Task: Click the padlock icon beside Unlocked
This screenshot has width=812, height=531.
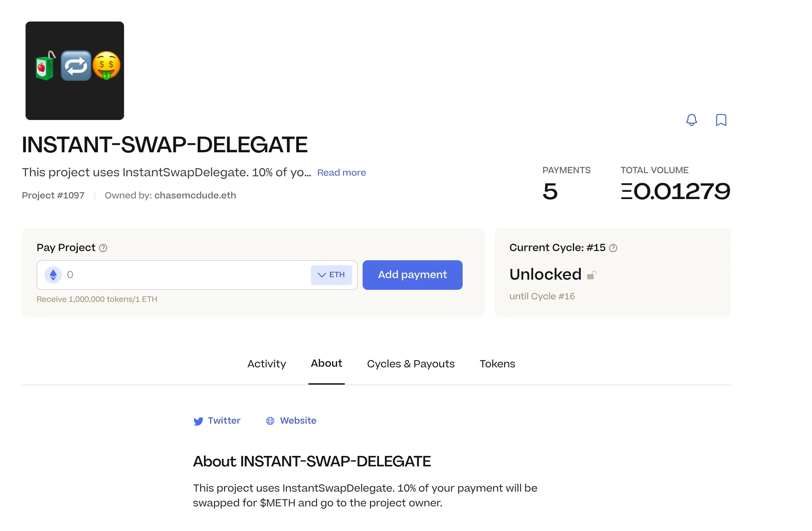Action: pyautogui.click(x=592, y=275)
